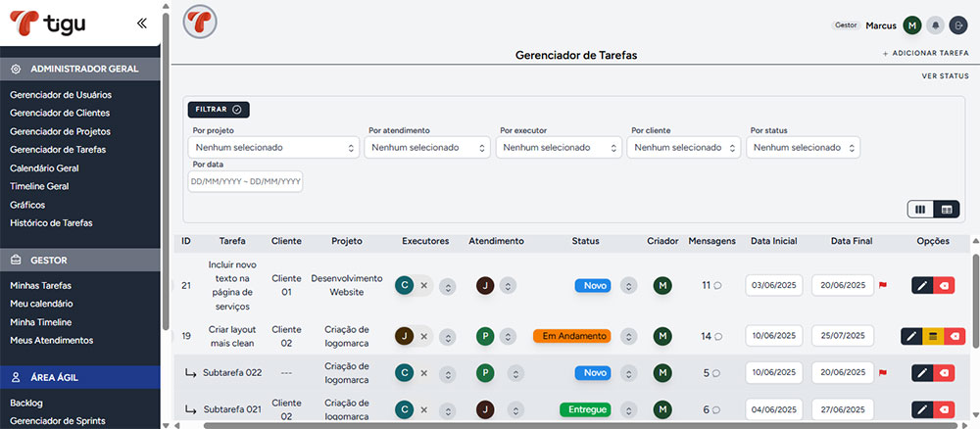
Task: Toggle the FILTRAR filter panel
Action: click(217, 110)
